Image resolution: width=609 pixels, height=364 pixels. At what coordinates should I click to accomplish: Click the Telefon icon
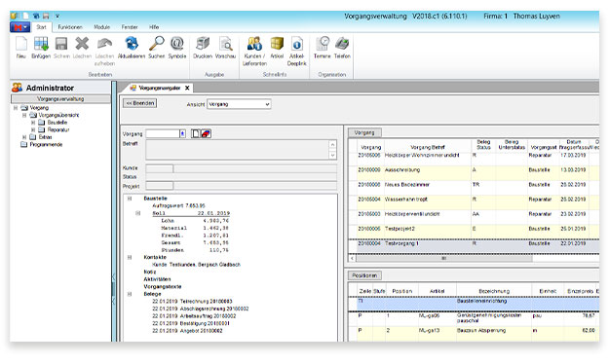pyautogui.click(x=342, y=44)
